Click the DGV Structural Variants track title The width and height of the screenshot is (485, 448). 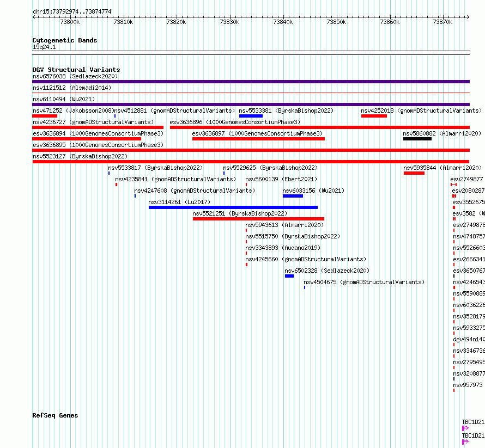(x=76, y=70)
